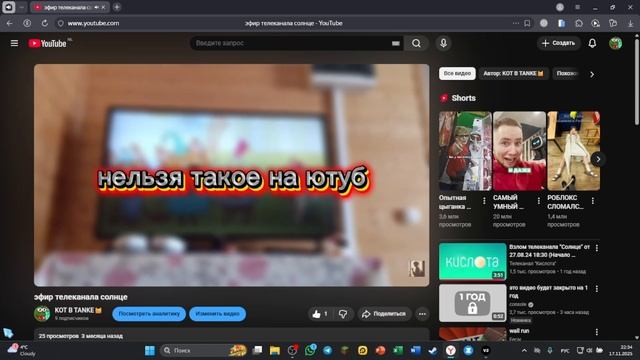Screen dimensions: 640x360
Task: Dislike the video with thumbs down
Action: (343, 313)
